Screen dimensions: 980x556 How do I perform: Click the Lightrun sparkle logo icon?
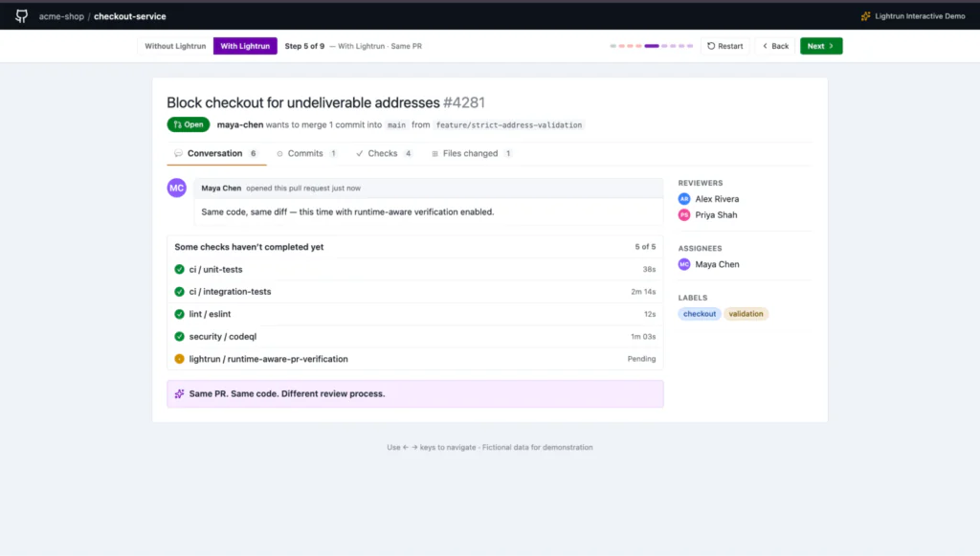[865, 16]
